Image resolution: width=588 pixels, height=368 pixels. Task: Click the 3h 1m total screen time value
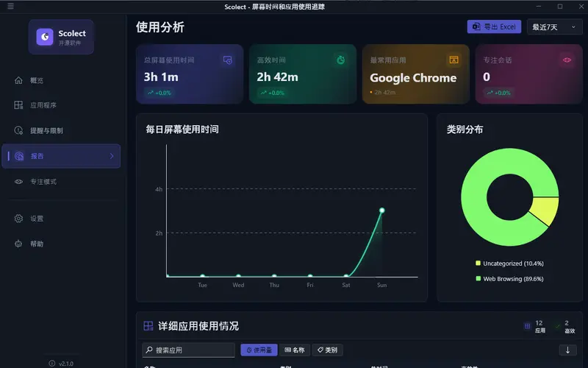point(161,77)
